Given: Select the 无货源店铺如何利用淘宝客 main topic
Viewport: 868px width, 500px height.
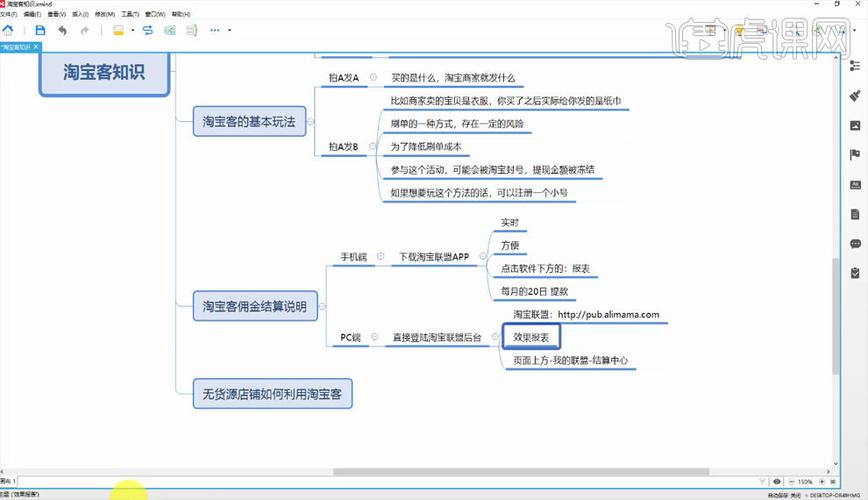Looking at the screenshot, I should (272, 394).
